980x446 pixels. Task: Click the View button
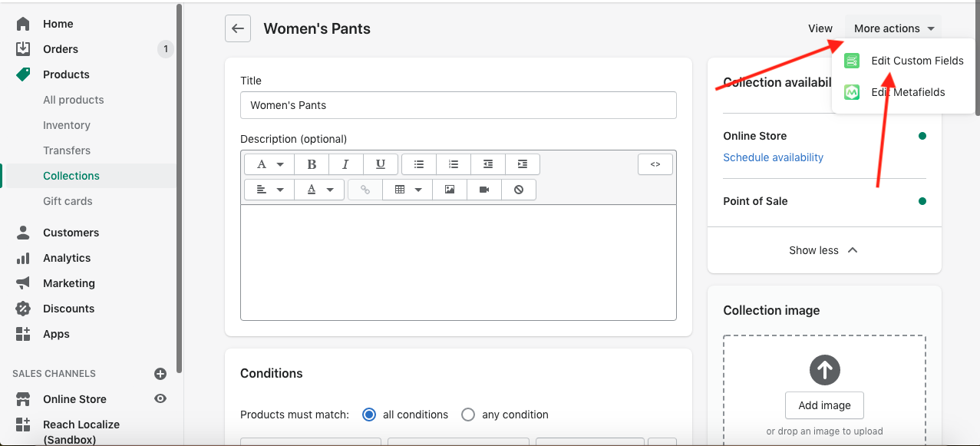[x=820, y=28]
